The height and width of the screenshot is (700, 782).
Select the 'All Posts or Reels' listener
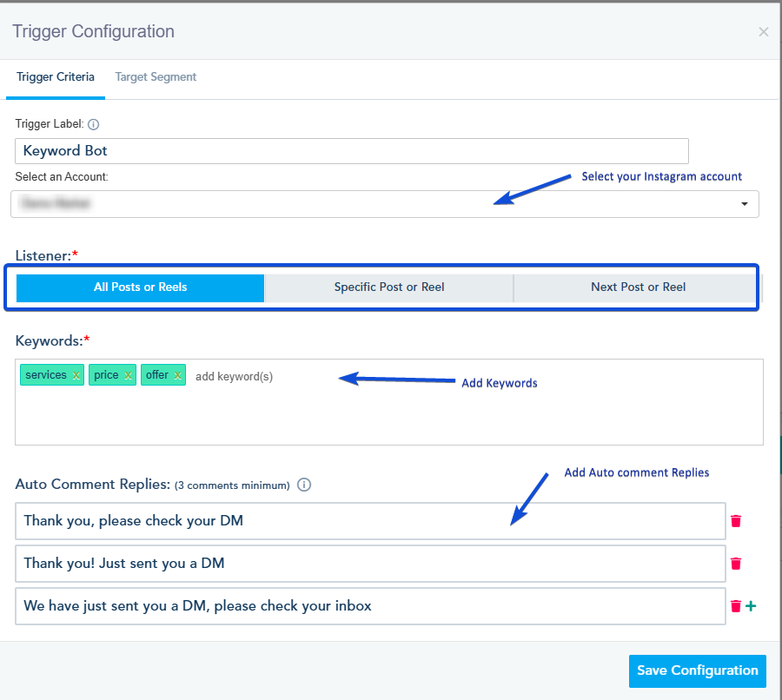click(140, 287)
